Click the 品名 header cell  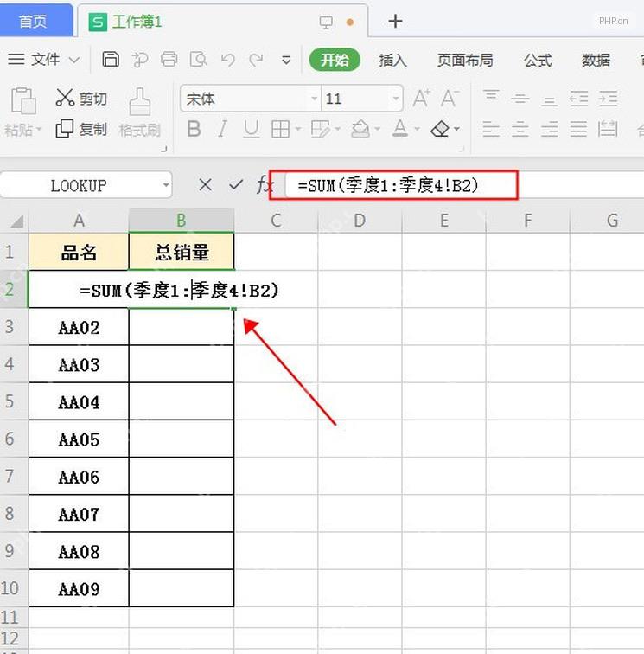tap(79, 252)
